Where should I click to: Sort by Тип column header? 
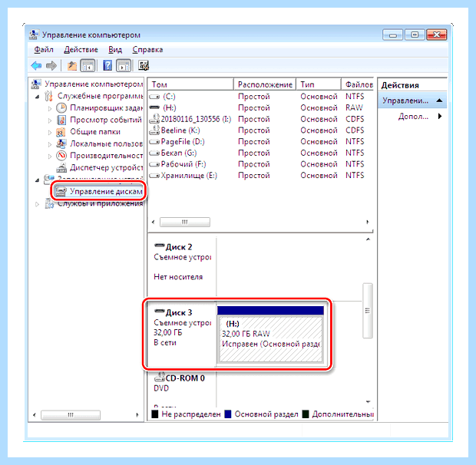point(319,84)
